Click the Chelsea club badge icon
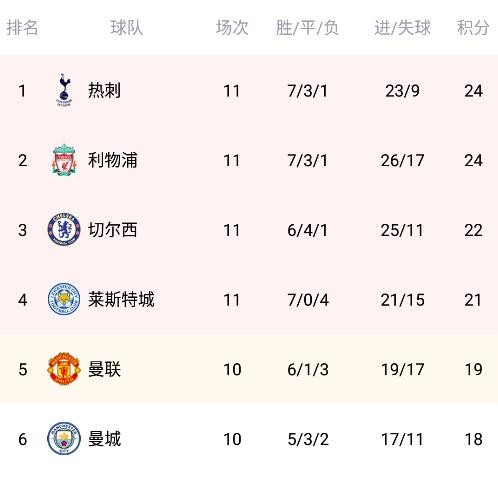The width and height of the screenshot is (498, 478). click(64, 229)
